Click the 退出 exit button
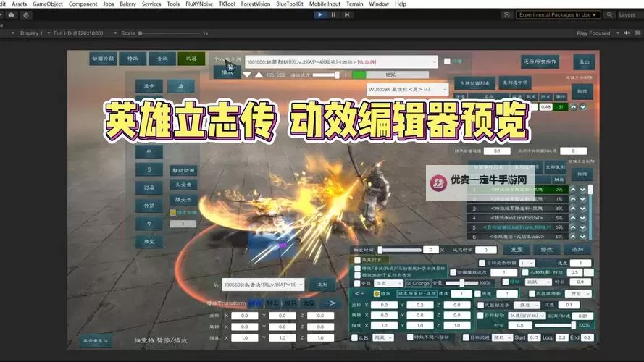This screenshot has width=644, height=362. click(584, 62)
